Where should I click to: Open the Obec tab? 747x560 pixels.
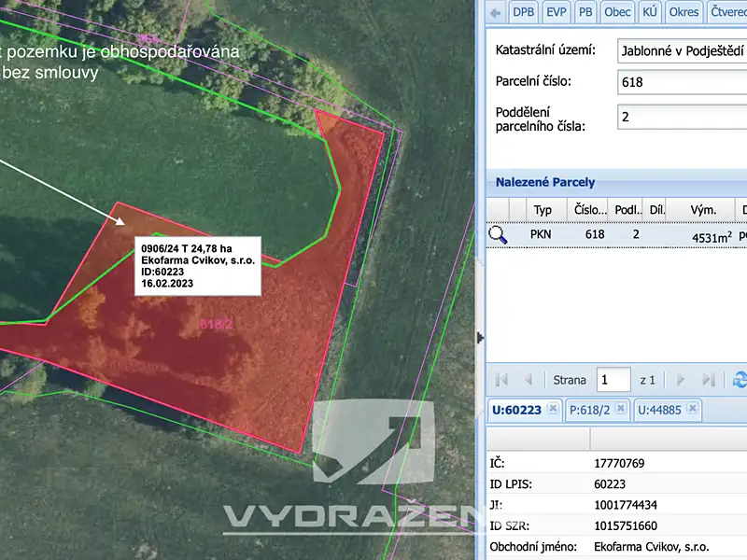[617, 12]
